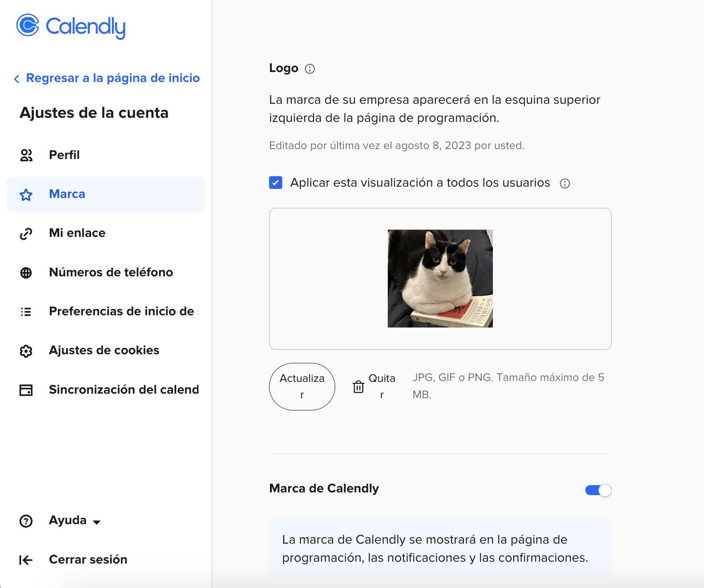Expand the Ayuda dropdown arrow
The width and height of the screenshot is (704, 588).
[96, 522]
